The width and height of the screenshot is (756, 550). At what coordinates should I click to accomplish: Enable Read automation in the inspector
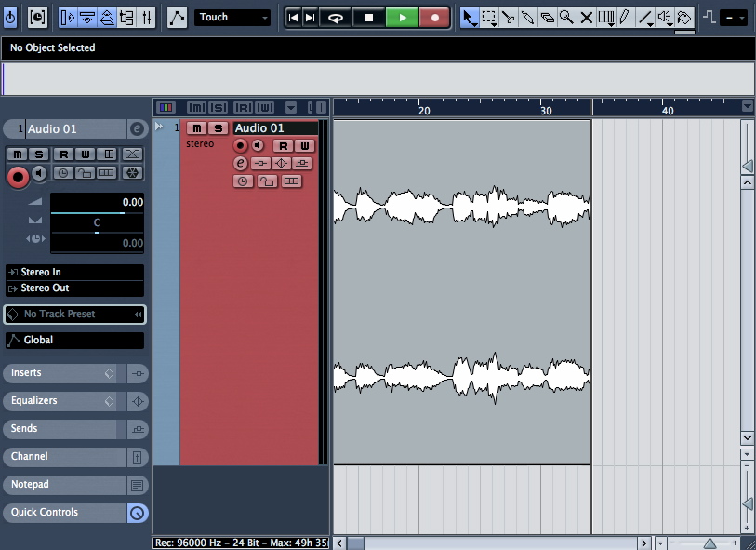coord(63,154)
